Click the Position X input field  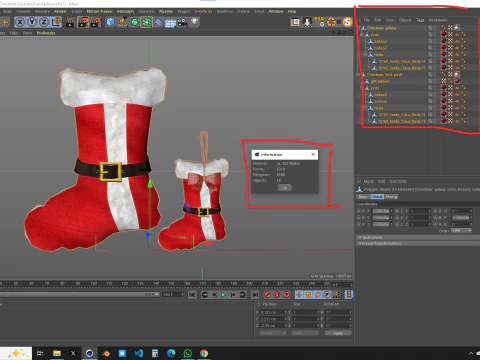274,312
